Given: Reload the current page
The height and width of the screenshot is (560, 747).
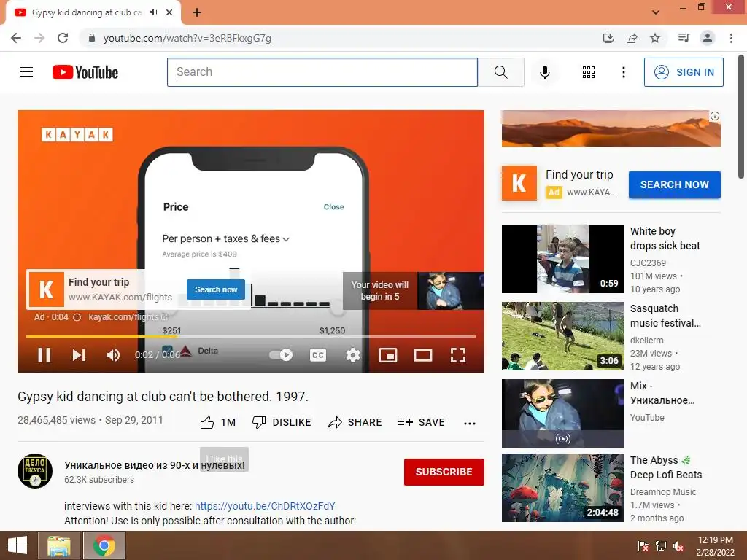Looking at the screenshot, I should (x=63, y=38).
